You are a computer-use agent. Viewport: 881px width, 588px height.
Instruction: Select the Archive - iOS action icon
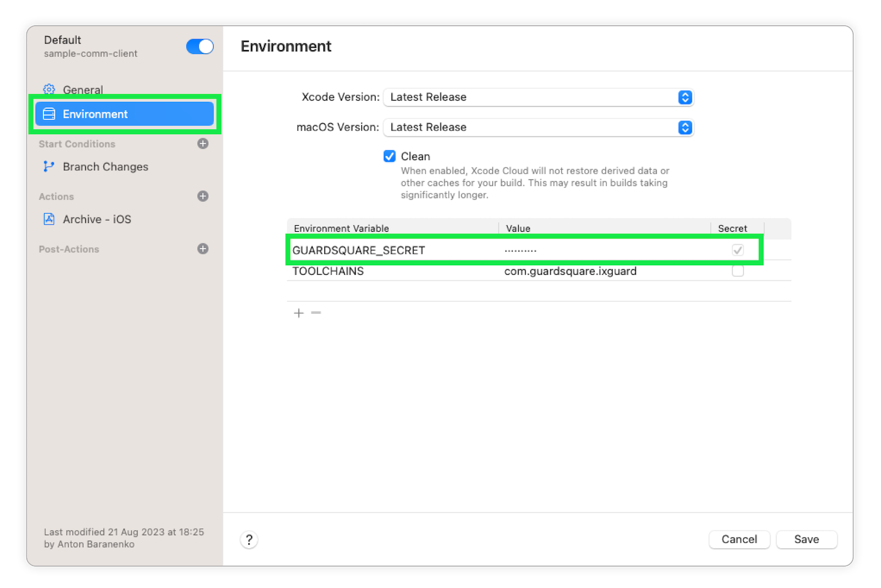(49, 219)
